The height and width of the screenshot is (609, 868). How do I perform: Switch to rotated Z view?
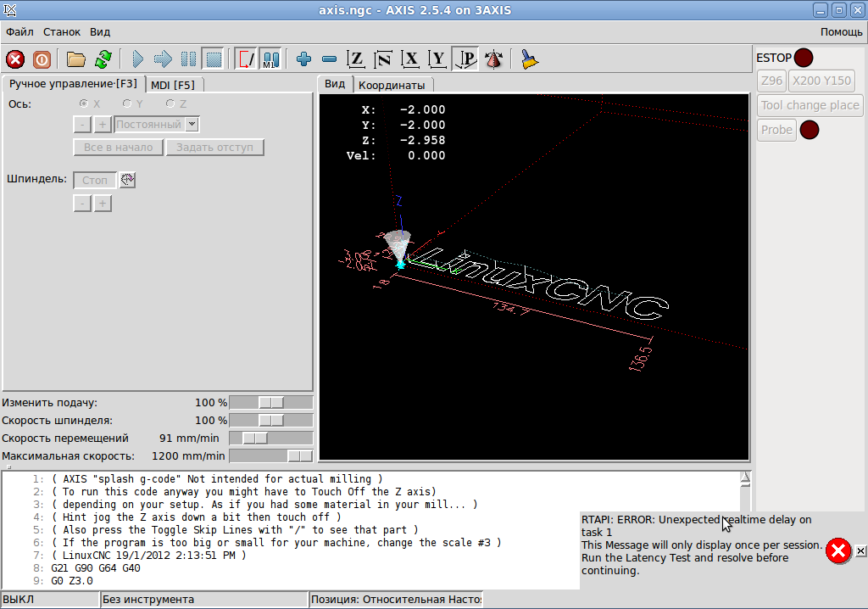click(x=383, y=59)
